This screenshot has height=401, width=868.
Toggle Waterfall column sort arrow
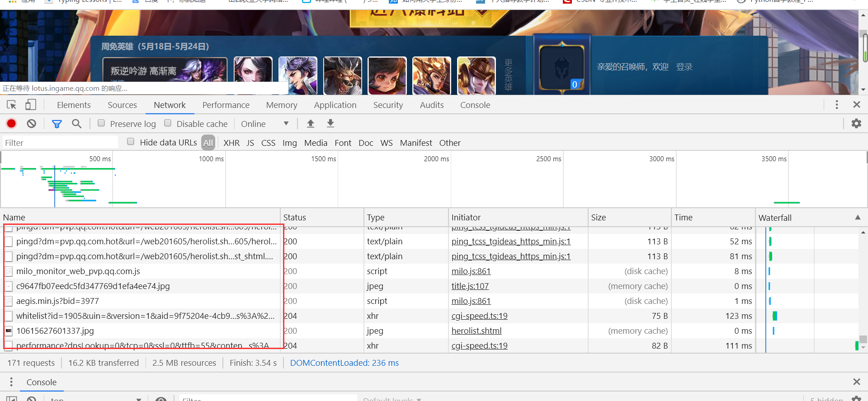858,217
